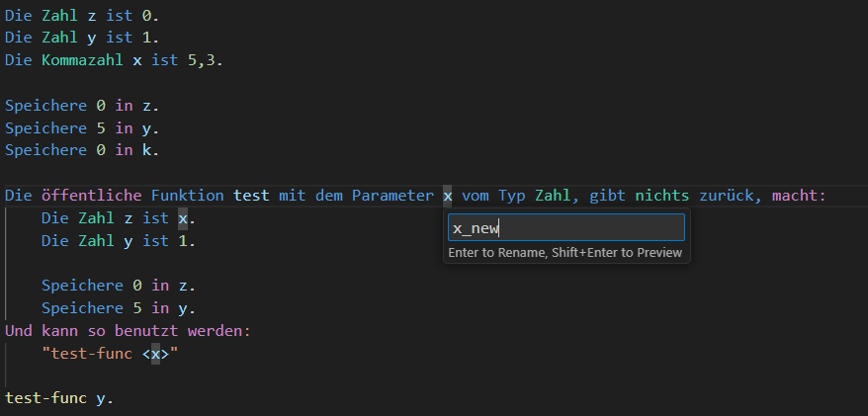The width and height of the screenshot is (868, 416).
Task: Click the x inside the test-func alias string
Action: 155,354
